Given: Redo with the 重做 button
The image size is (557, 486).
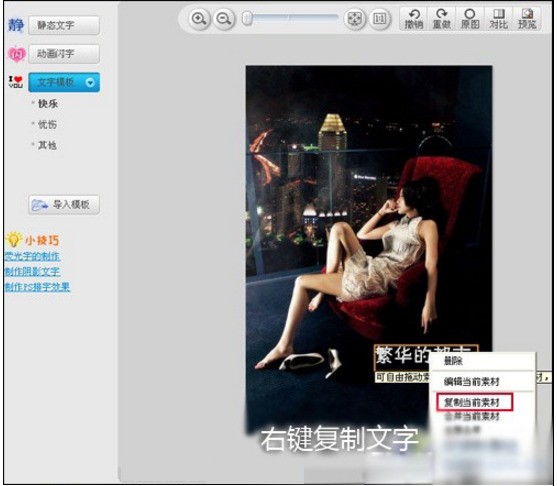Looking at the screenshot, I should pos(442,19).
